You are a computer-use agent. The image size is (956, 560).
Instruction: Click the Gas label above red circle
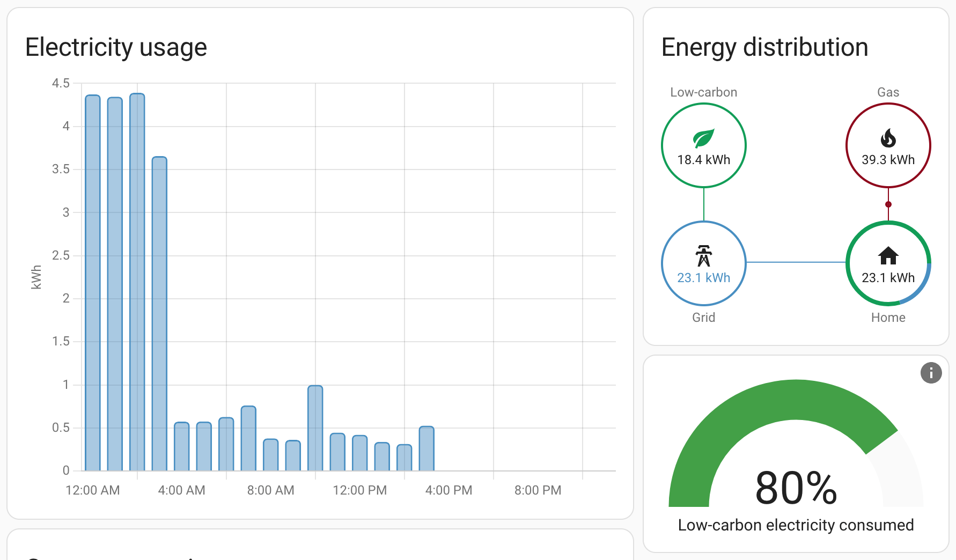888,92
